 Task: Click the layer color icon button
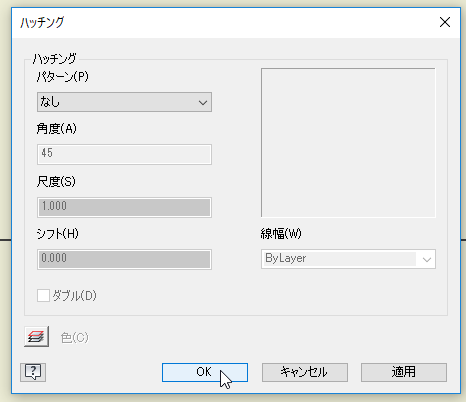(x=37, y=336)
